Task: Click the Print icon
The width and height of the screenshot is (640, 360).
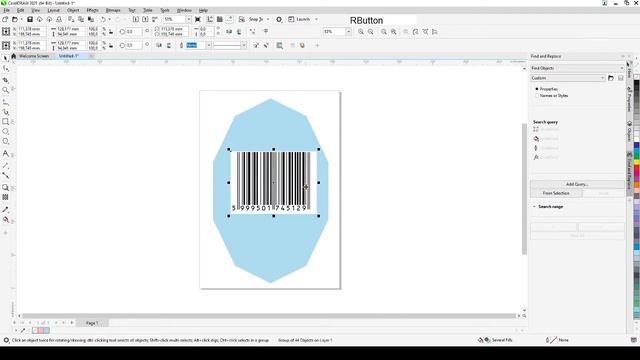Action: pos(59,19)
